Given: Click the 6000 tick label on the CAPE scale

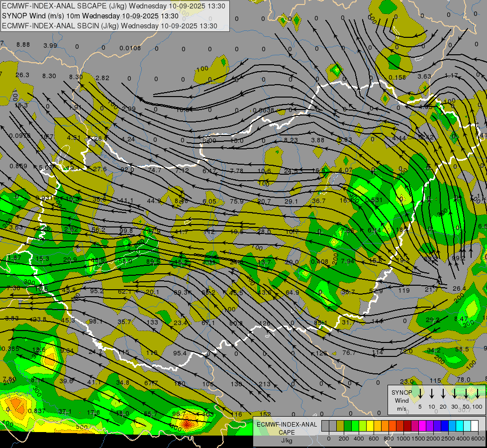Looking at the screenshot, I should [x=478, y=439].
